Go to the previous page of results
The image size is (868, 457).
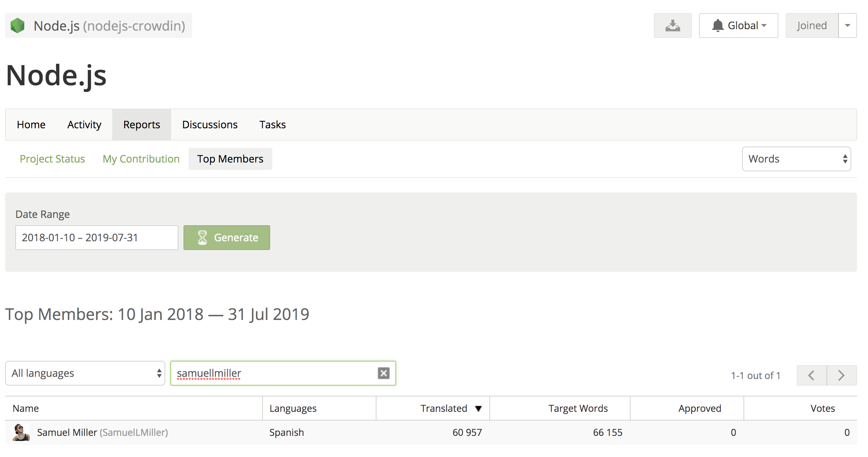coord(811,375)
